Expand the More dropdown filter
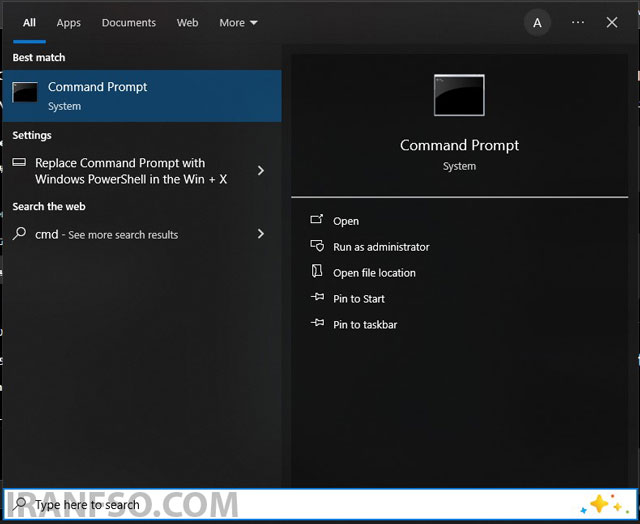The width and height of the screenshot is (640, 524). [238, 22]
